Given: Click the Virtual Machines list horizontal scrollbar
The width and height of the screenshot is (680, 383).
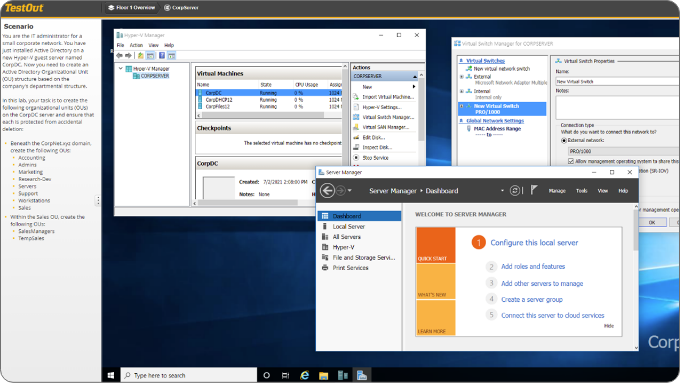Looking at the screenshot, I should [x=263, y=115].
